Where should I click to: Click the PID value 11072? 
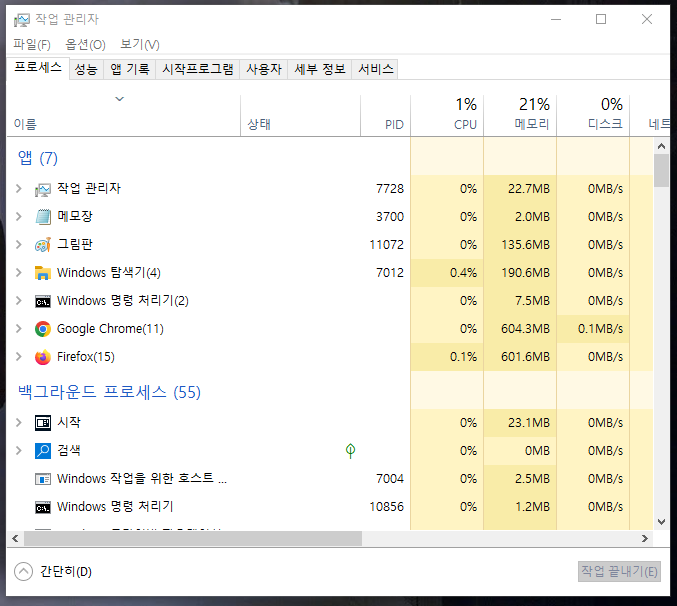coord(386,245)
